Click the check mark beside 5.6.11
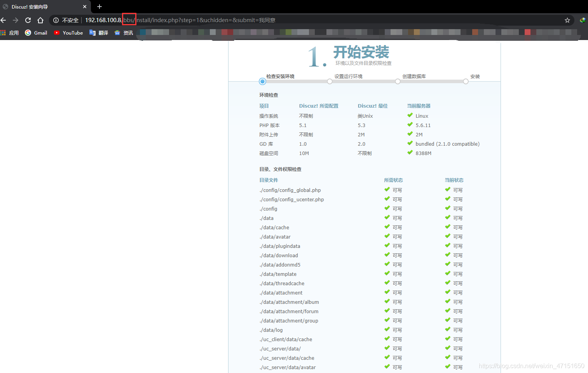Image resolution: width=588 pixels, height=373 pixels. pyautogui.click(x=410, y=124)
